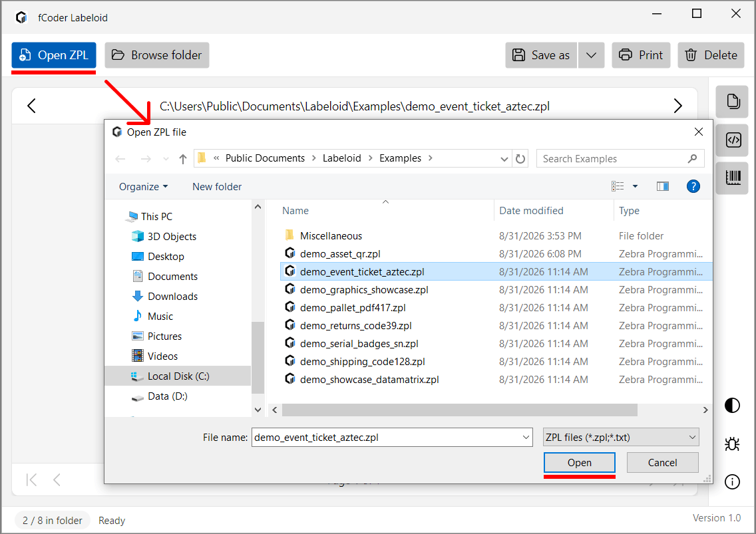This screenshot has width=756, height=534.
Task: Go to next file with right chevron
Action: tap(678, 106)
